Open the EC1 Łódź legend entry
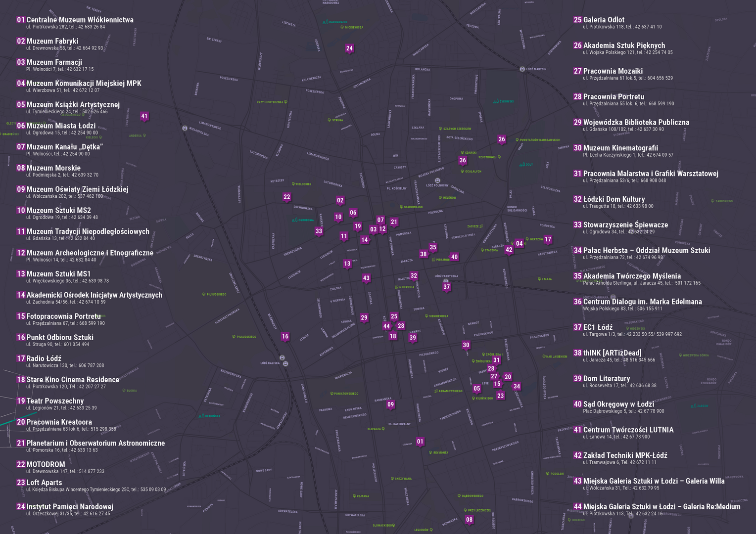 click(x=597, y=327)
